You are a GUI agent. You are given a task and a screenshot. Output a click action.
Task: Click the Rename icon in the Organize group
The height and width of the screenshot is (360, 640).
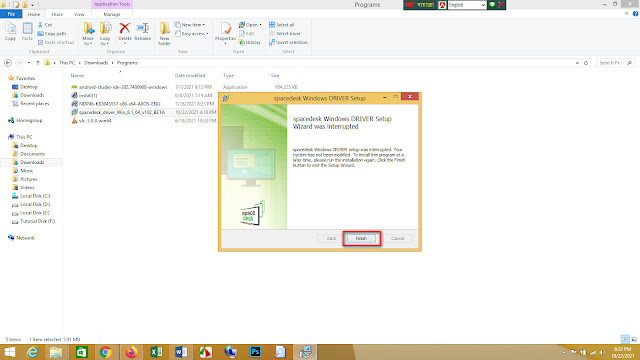(142, 28)
